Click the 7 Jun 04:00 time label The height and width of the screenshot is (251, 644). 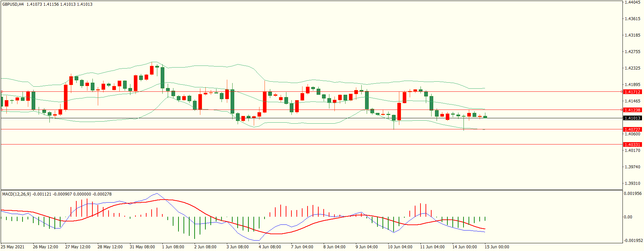302,247
